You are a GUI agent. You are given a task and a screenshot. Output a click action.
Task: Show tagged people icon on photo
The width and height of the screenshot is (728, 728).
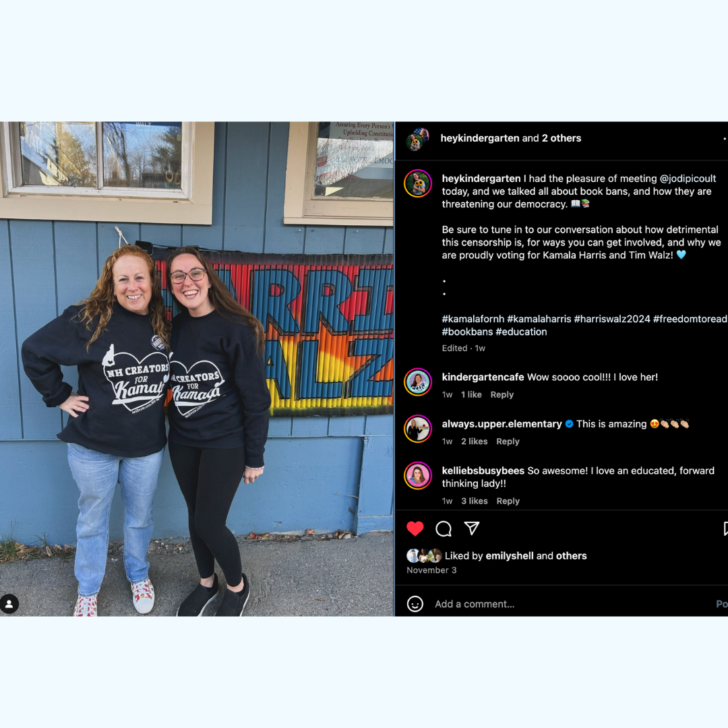9,603
